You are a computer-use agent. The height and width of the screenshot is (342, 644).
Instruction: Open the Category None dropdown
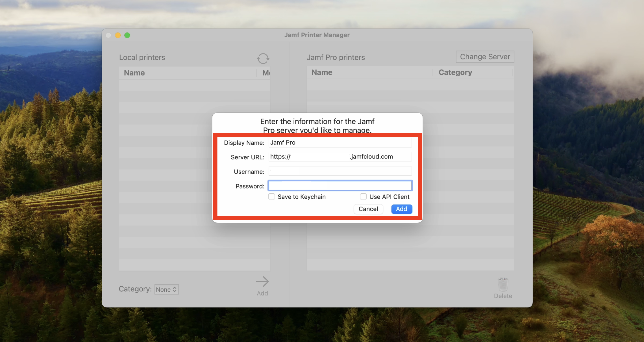click(x=166, y=289)
